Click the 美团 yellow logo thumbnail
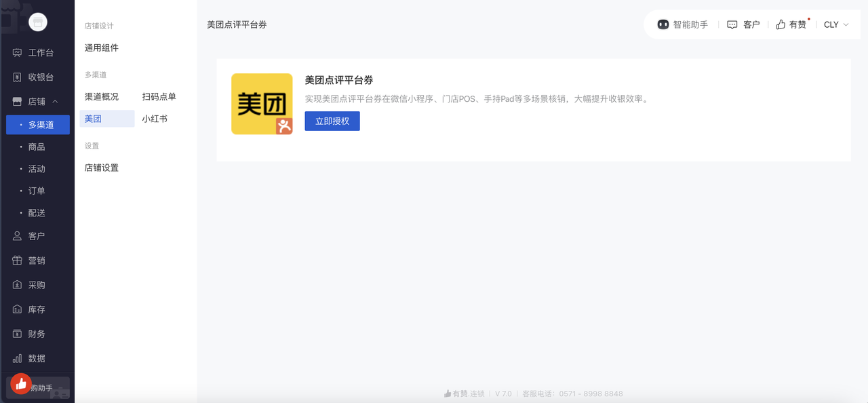Image resolution: width=868 pixels, height=403 pixels. pos(262,104)
